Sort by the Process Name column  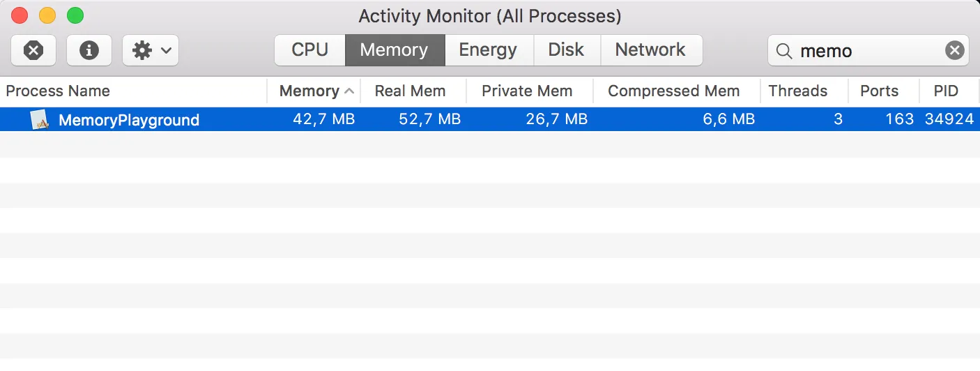coord(58,91)
